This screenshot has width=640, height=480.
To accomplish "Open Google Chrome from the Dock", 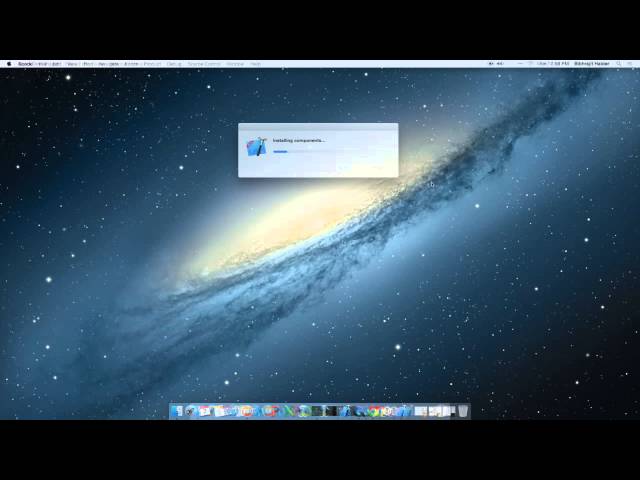I will click(373, 411).
